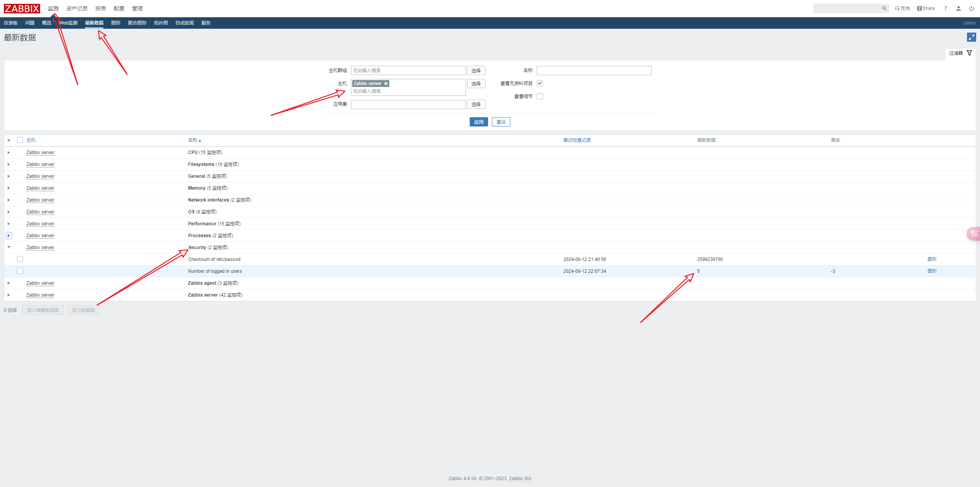Open the 支持 support link
Viewport: 980px width, 487px height.
902,8
